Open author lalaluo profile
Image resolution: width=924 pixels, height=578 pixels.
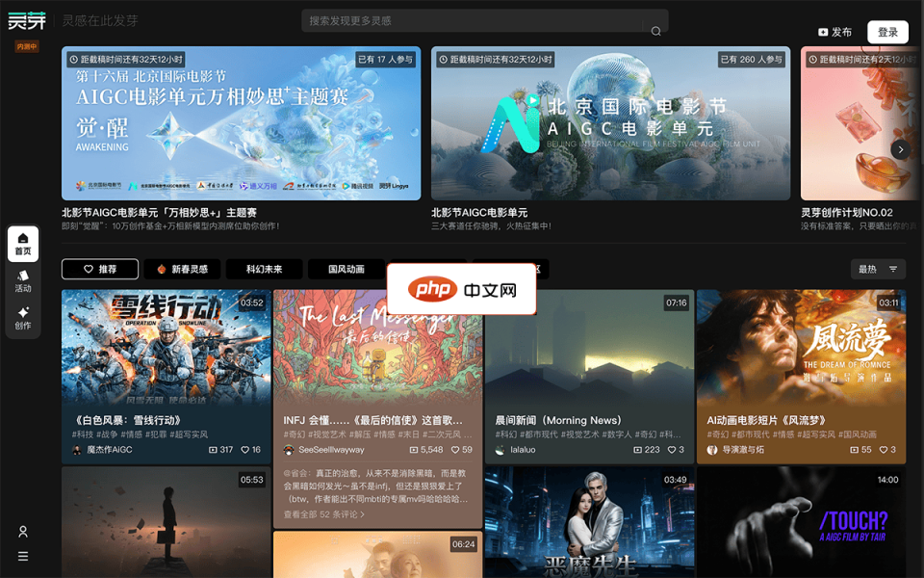523,450
